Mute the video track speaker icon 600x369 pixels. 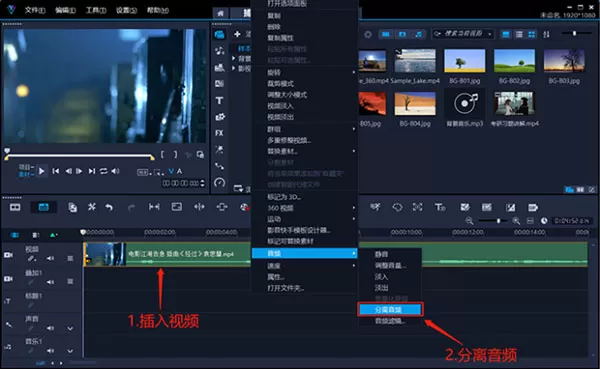(51, 258)
